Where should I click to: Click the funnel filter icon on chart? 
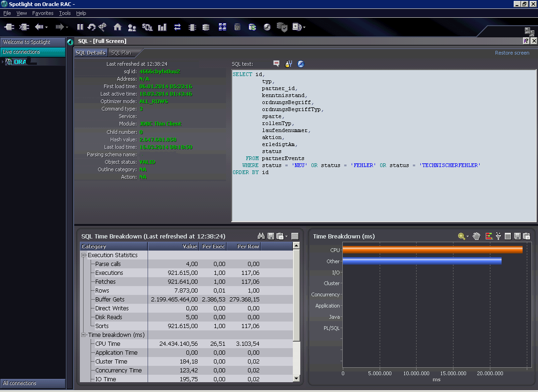pyautogui.click(x=498, y=236)
